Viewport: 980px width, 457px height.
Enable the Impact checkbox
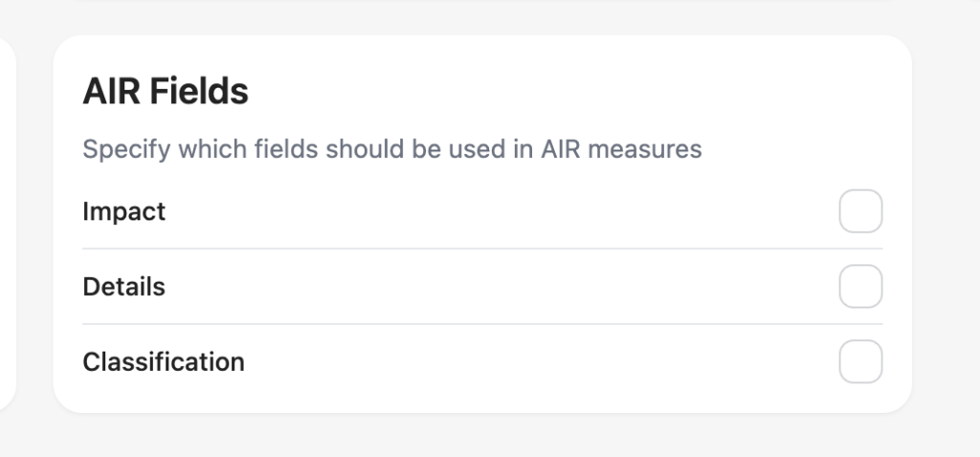point(860,212)
